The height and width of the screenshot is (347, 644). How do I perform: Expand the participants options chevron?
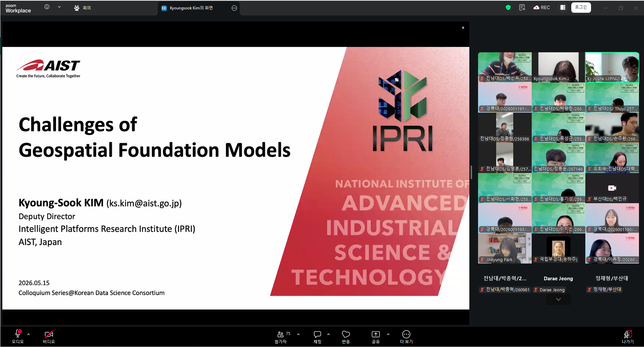point(298,334)
